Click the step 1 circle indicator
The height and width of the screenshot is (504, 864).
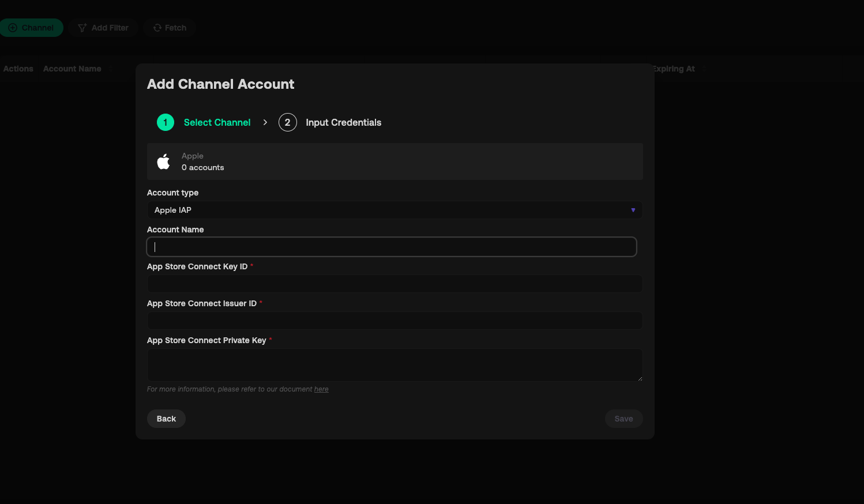coord(166,122)
